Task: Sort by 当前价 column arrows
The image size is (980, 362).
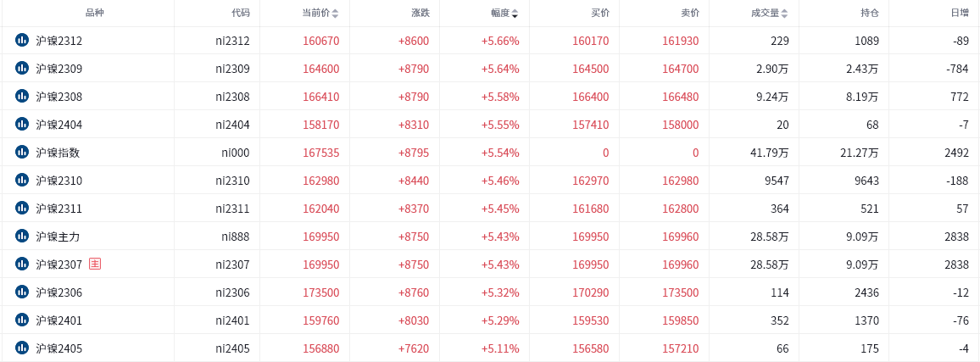Action: tap(335, 13)
